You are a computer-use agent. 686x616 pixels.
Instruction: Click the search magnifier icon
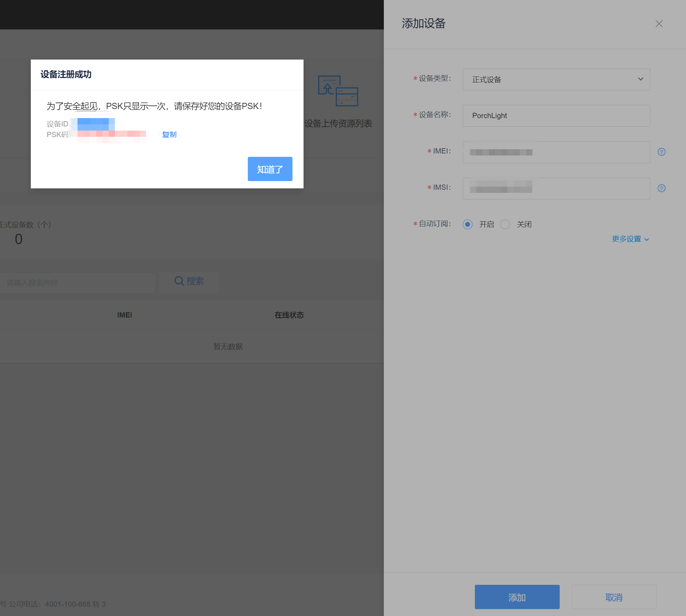[179, 281]
